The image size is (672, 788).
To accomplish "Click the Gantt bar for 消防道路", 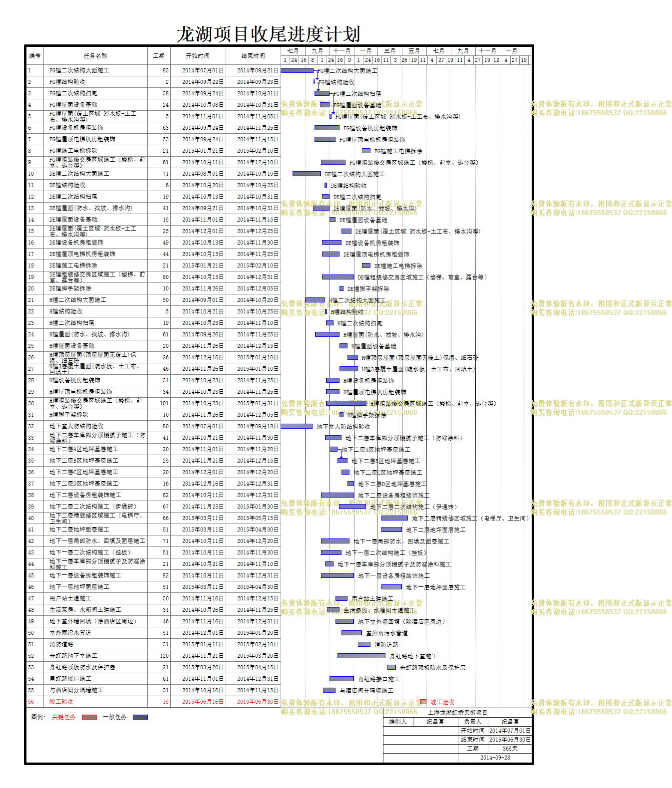I will [364, 644].
